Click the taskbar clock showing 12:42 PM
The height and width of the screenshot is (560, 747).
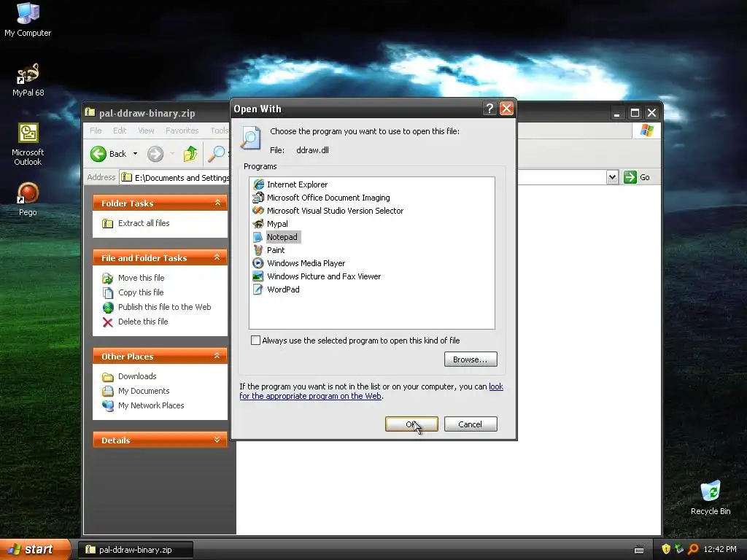click(720, 549)
